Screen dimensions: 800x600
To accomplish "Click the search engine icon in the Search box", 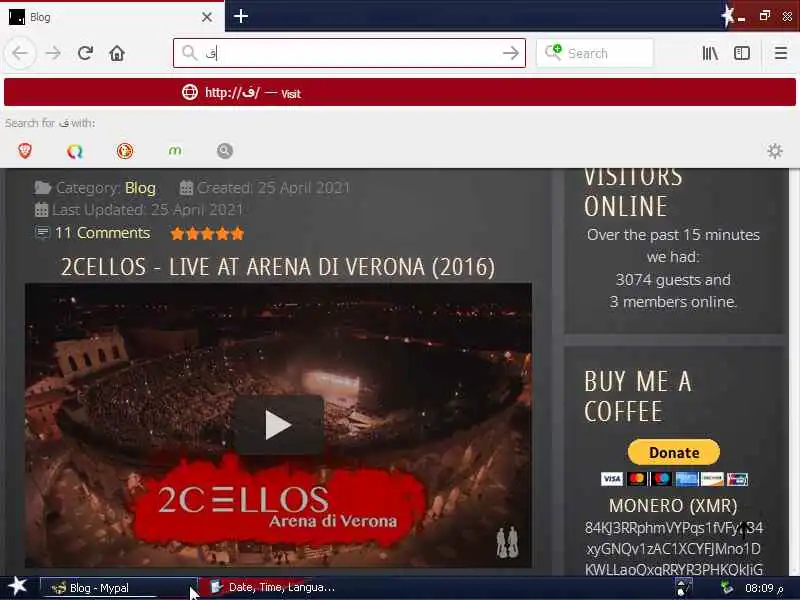I will [553, 52].
